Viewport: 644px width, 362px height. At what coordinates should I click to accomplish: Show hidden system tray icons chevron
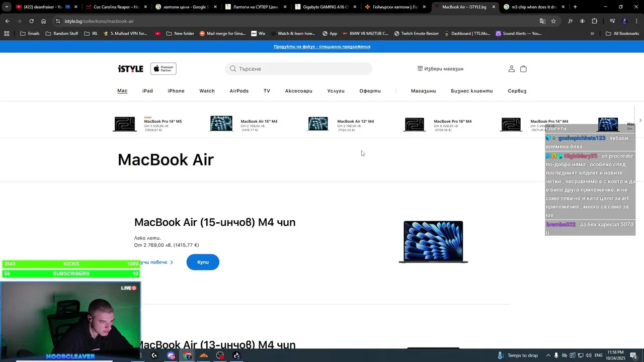(x=548, y=355)
